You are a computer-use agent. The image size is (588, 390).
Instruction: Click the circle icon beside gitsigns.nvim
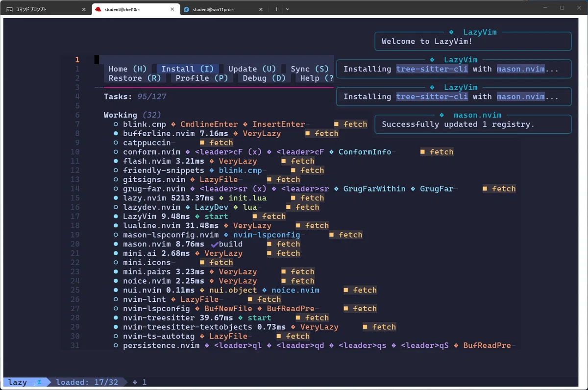(116, 180)
